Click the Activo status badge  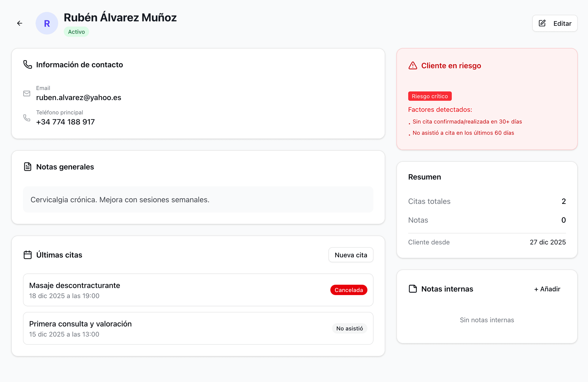[76, 32]
